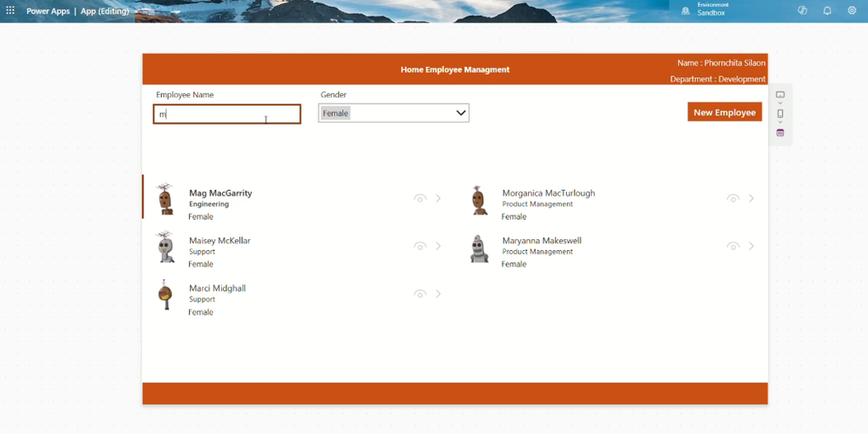
Task: Click the eye icon for Mag MacGarrity
Action: coord(420,198)
